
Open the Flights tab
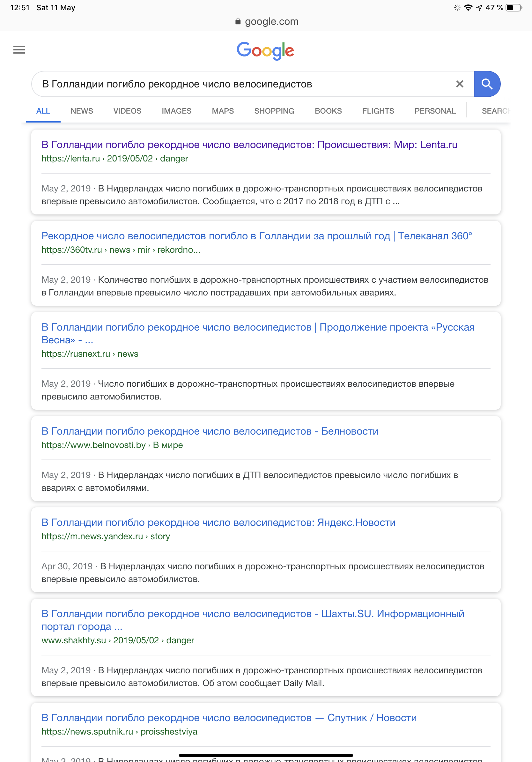coord(378,111)
